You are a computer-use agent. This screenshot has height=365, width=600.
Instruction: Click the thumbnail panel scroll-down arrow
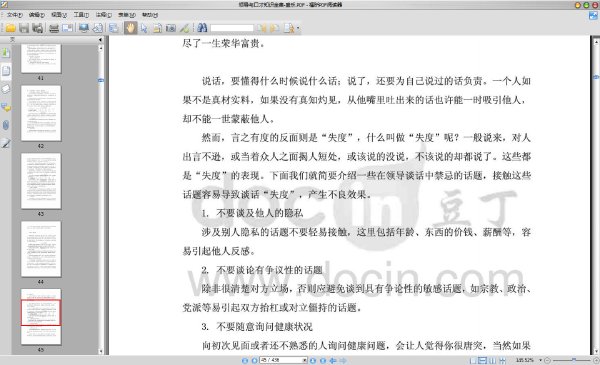click(x=101, y=351)
